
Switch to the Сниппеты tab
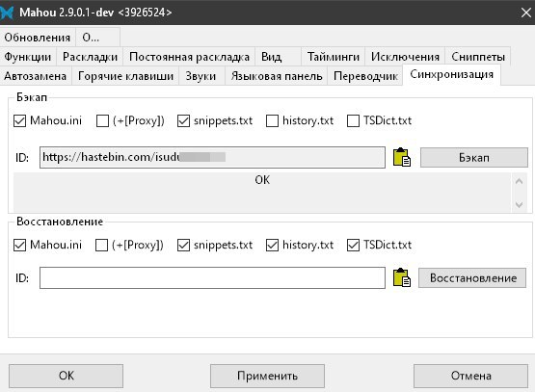tap(478, 57)
